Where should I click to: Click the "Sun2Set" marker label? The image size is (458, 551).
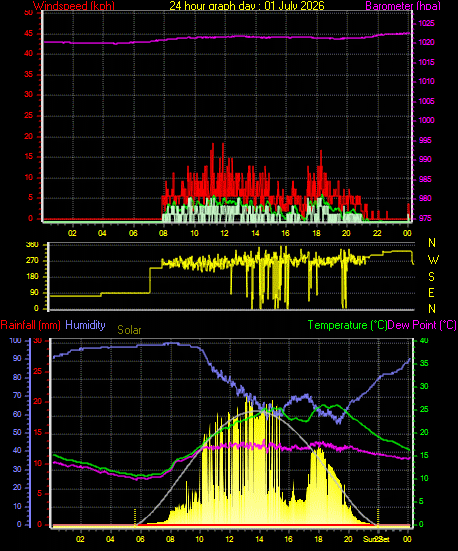click(x=376, y=539)
